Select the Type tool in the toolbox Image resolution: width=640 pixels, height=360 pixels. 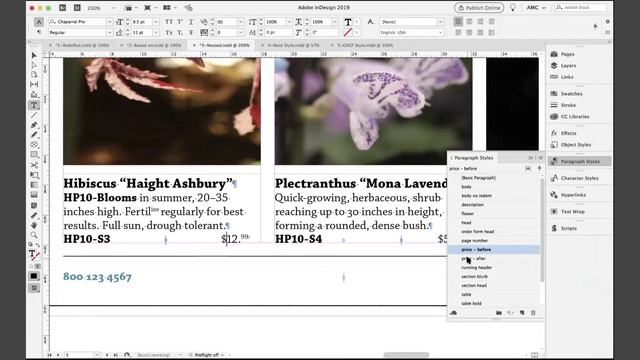click(34, 105)
